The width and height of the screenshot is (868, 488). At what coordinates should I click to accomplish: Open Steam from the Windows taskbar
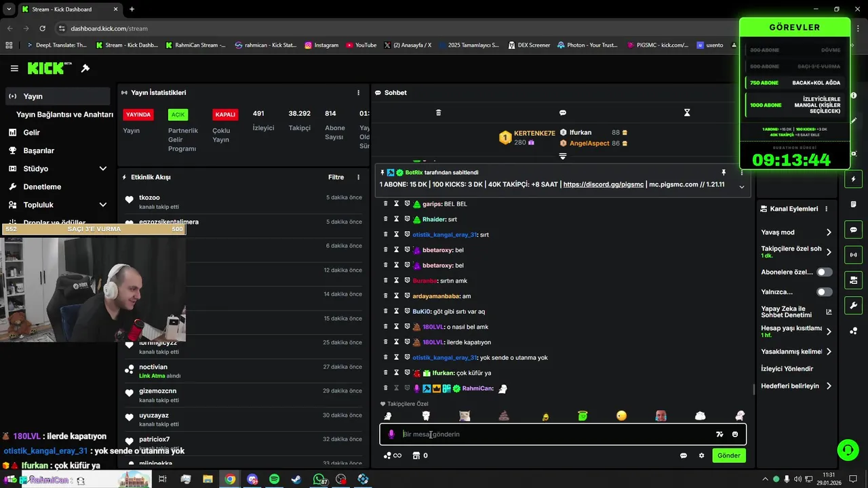(x=296, y=479)
